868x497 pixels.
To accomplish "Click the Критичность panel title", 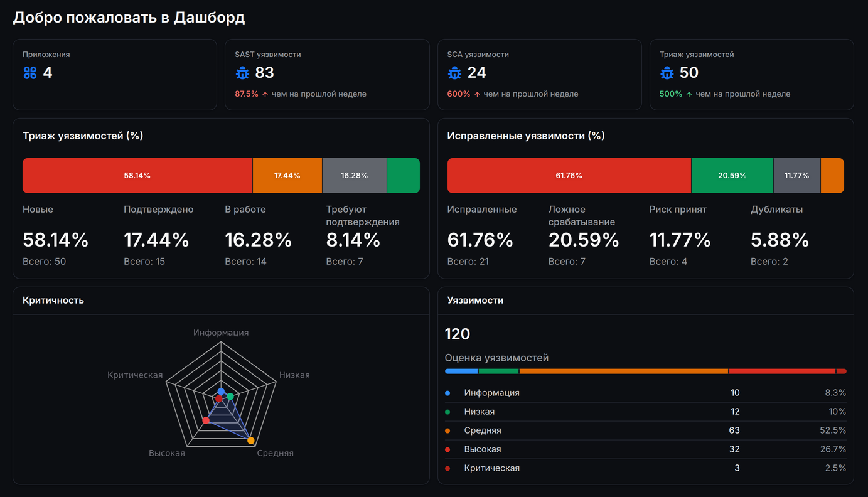I will [x=53, y=301].
